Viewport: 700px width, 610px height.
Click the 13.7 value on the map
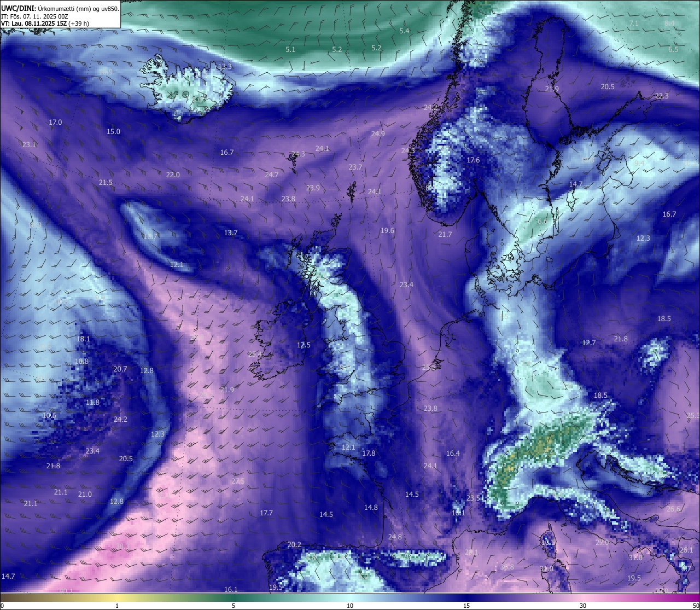pyautogui.click(x=231, y=233)
